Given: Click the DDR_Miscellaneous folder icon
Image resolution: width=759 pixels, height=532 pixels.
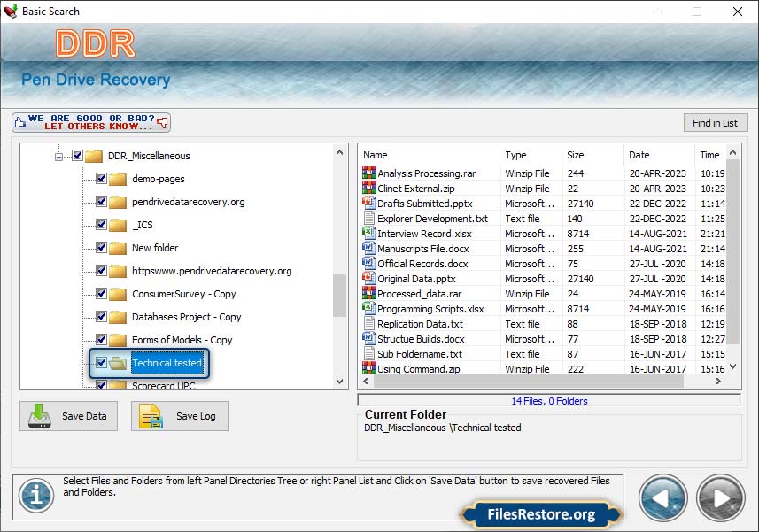Looking at the screenshot, I should [x=94, y=156].
